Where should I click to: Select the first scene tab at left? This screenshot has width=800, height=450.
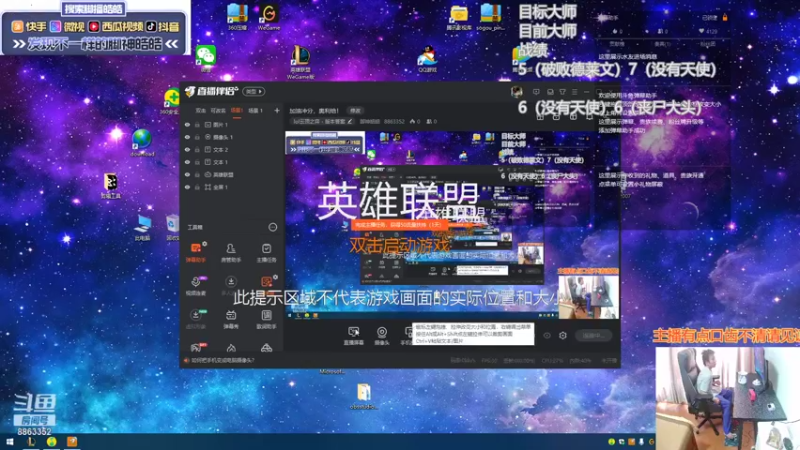point(201,110)
